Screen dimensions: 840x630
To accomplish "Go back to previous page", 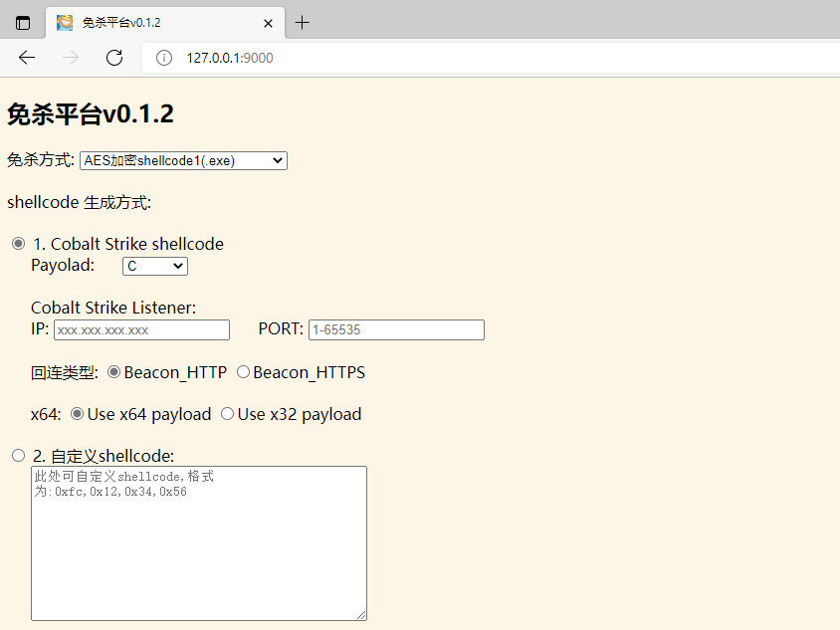I will [x=27, y=58].
